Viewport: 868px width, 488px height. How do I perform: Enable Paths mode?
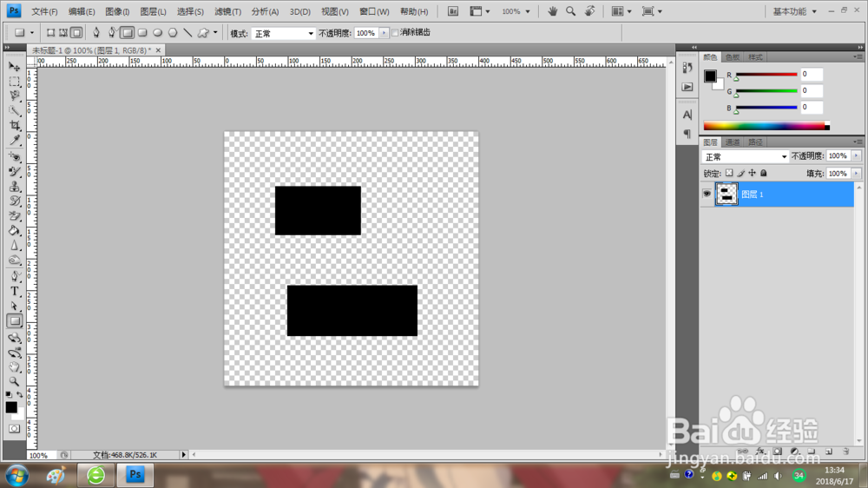pos(63,33)
